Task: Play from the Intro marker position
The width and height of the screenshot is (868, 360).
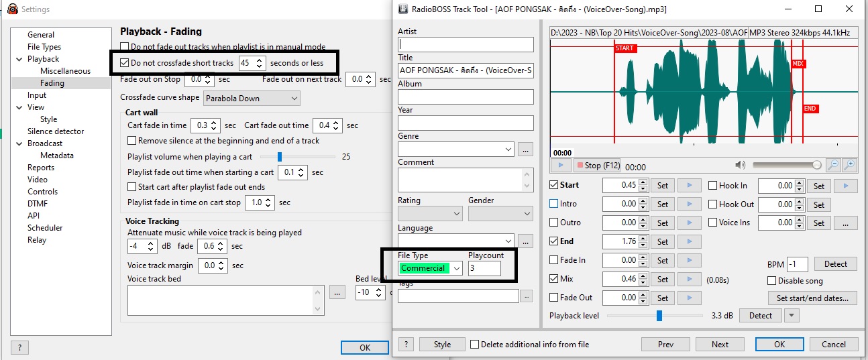Action: pos(689,204)
